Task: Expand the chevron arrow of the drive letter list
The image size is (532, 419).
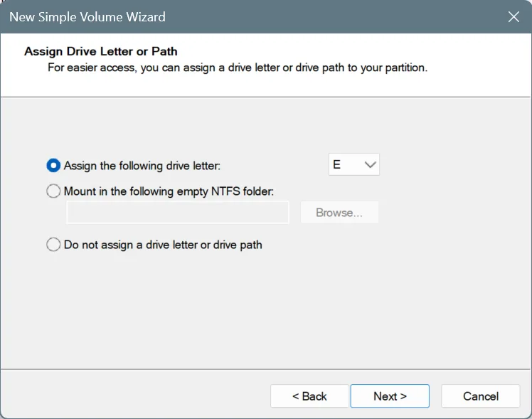Action: (x=370, y=165)
